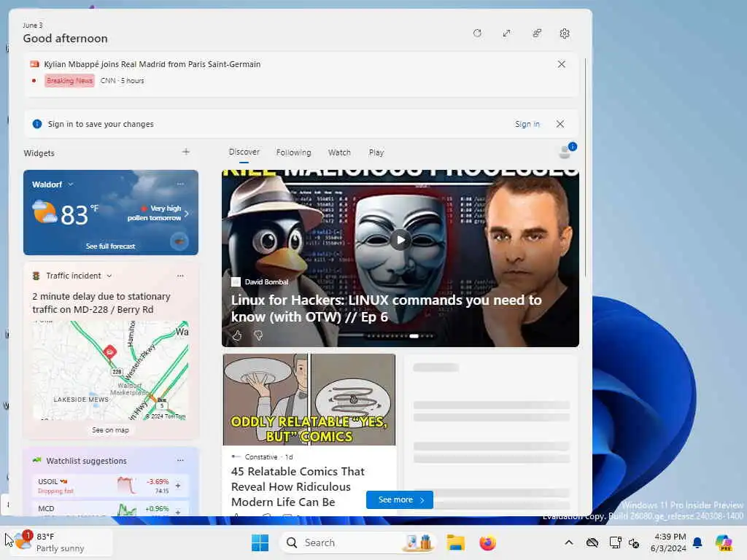
Task: Click the cloud sync tray icon
Action: point(592,542)
